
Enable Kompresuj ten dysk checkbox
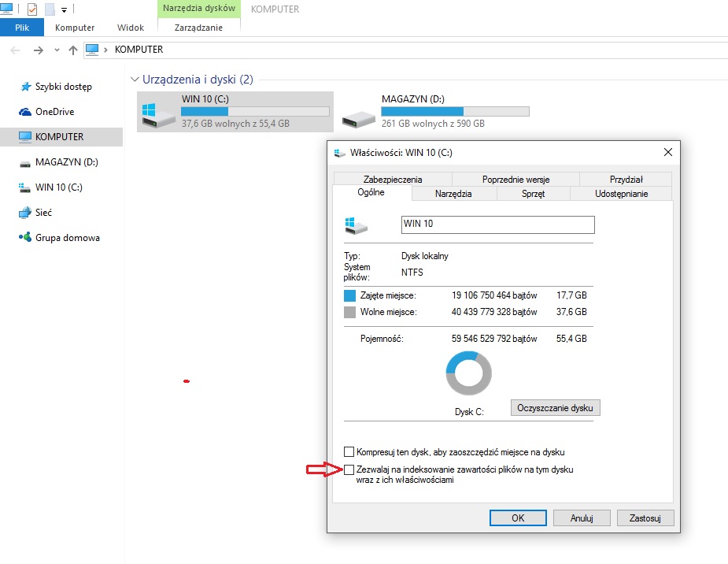[x=349, y=451]
